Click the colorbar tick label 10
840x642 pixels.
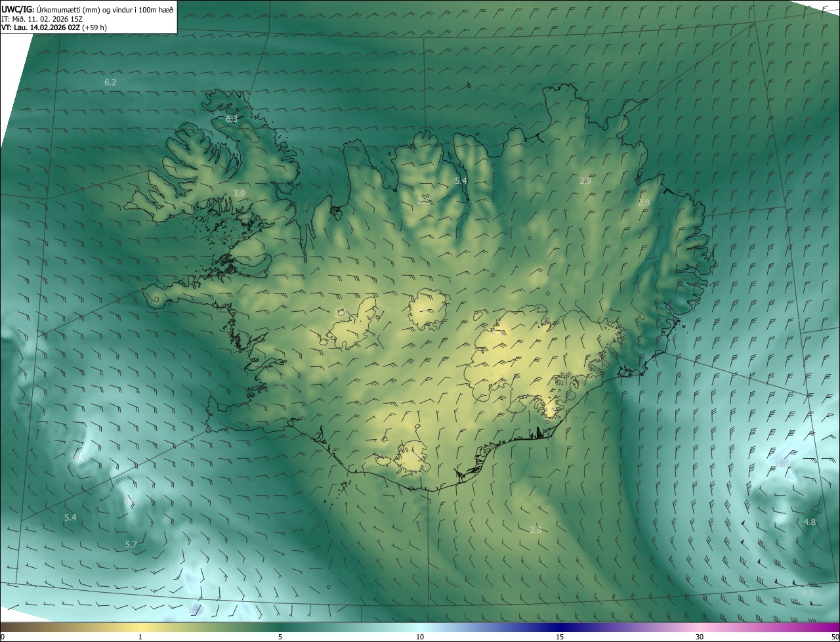pyautogui.click(x=420, y=637)
